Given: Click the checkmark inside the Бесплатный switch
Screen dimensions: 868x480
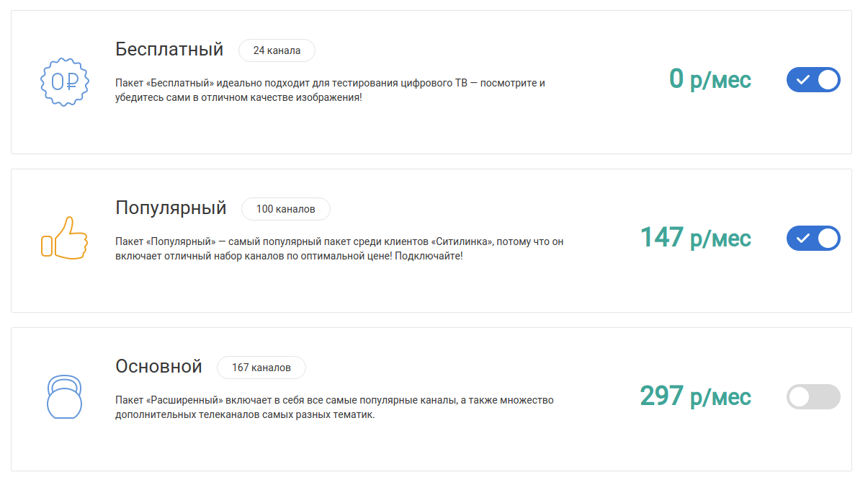Looking at the screenshot, I should [x=802, y=80].
